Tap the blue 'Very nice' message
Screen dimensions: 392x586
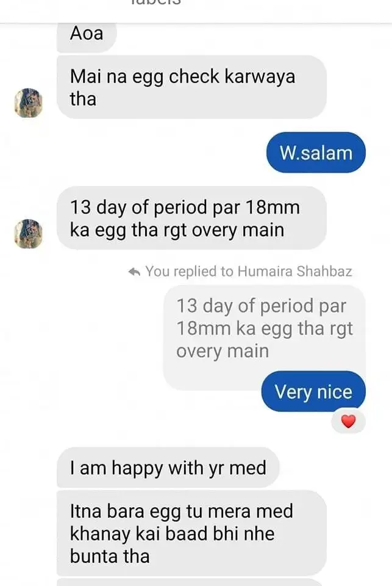click(313, 391)
